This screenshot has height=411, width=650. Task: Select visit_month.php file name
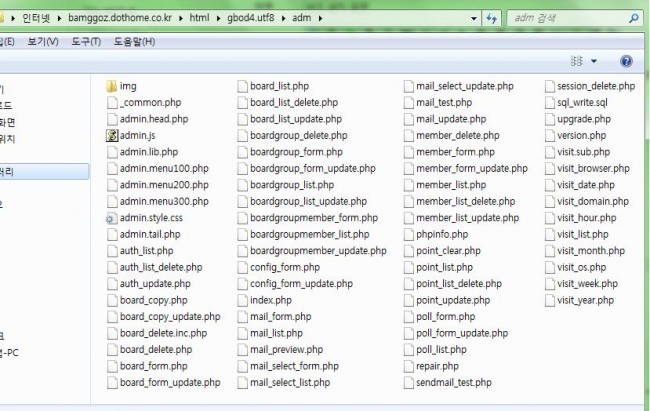click(x=591, y=251)
